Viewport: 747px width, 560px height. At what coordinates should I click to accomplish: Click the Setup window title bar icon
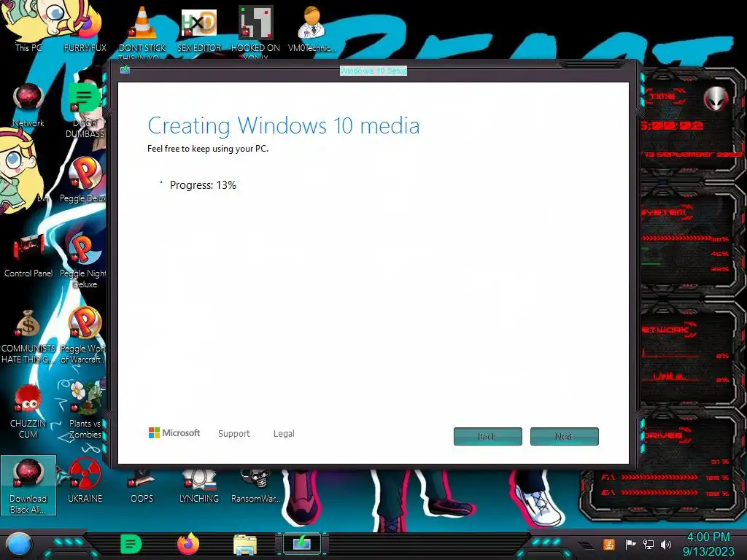(x=125, y=69)
